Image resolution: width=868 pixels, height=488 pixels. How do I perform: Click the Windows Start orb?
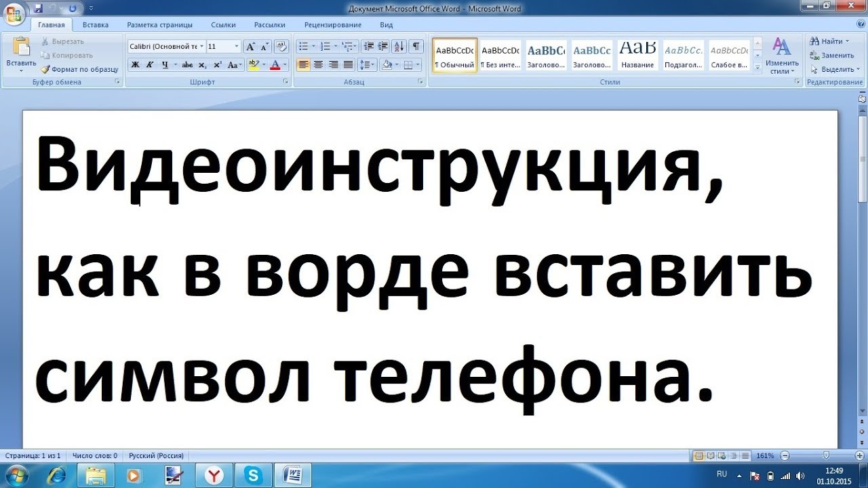[16, 474]
